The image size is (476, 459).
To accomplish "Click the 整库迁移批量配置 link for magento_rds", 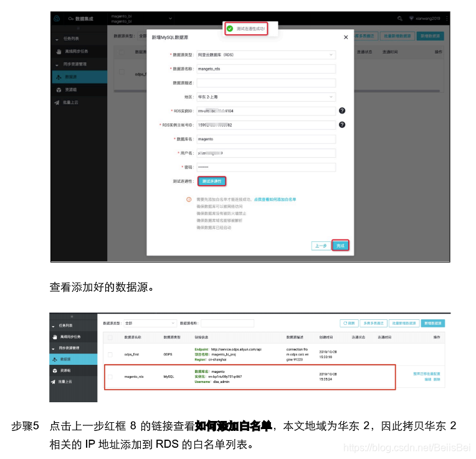I will [427, 374].
